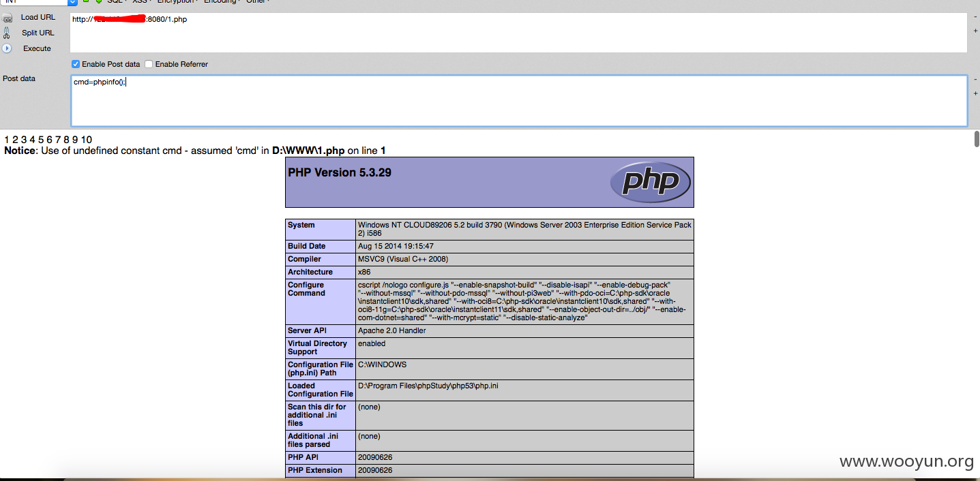The height and width of the screenshot is (481, 980).
Task: Focus the Post data text area
Action: point(518,101)
